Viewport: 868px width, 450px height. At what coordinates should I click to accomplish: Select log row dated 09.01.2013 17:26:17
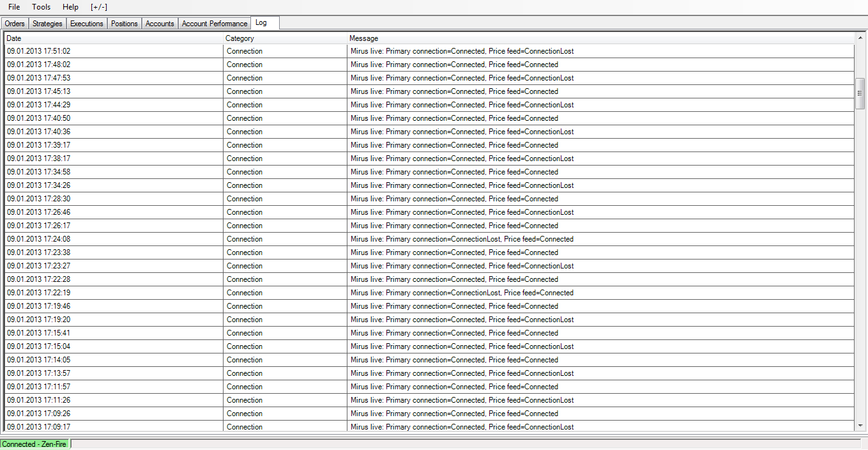pos(429,226)
